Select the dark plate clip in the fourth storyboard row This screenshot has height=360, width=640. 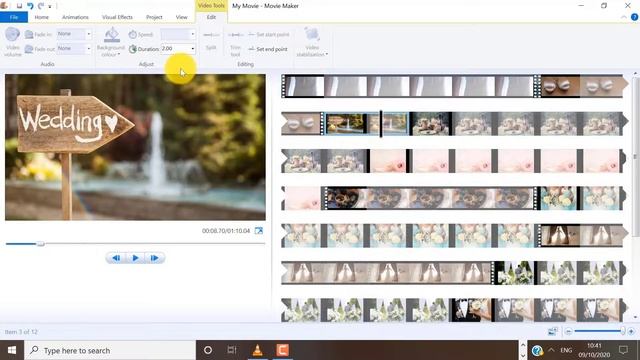430,198
